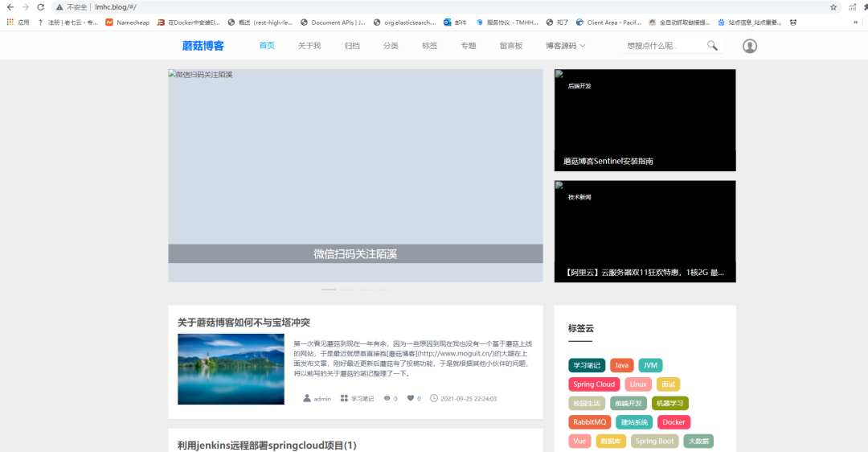Click the browser forward arrow
The height and width of the screenshot is (452, 868).
[26, 7]
